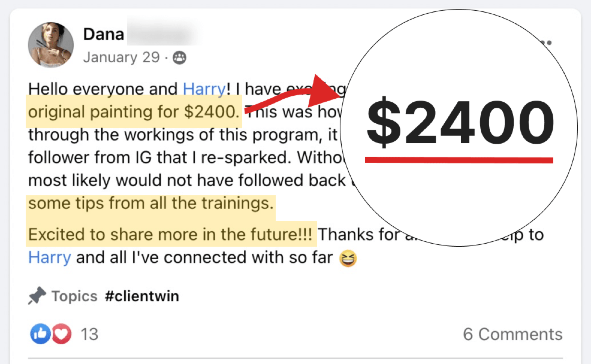Click the red arrow graphic
The width and height of the screenshot is (591, 364).
coord(300,96)
